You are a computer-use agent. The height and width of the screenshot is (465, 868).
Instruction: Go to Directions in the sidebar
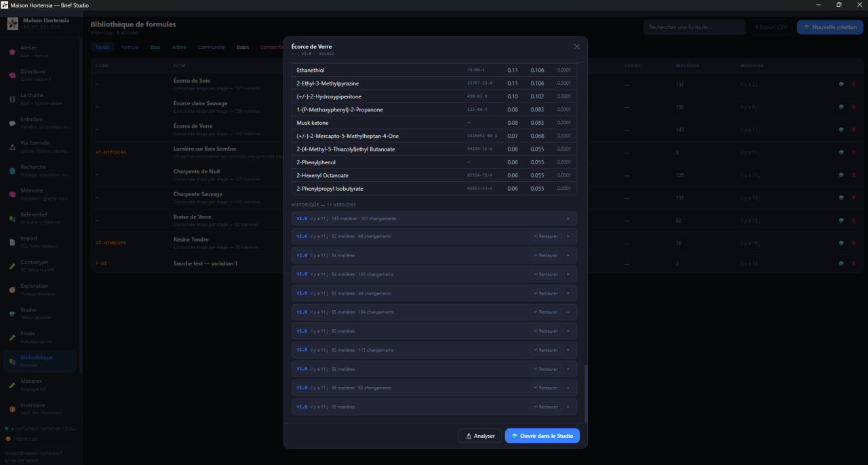[x=39, y=75]
